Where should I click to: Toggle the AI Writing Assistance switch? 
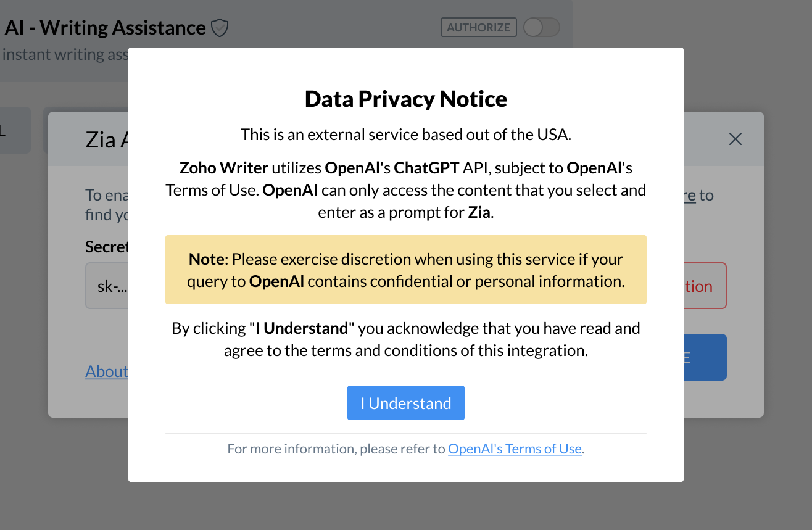[x=541, y=27]
